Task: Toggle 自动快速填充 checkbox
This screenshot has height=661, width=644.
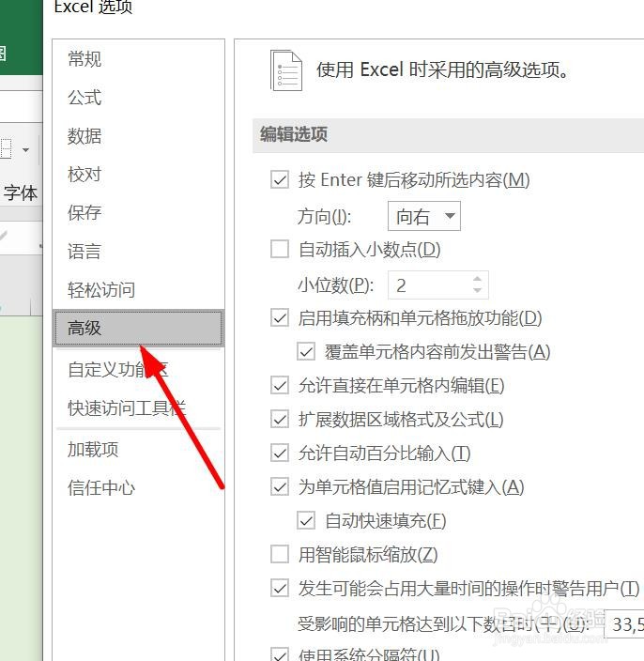Action: pyautogui.click(x=306, y=520)
